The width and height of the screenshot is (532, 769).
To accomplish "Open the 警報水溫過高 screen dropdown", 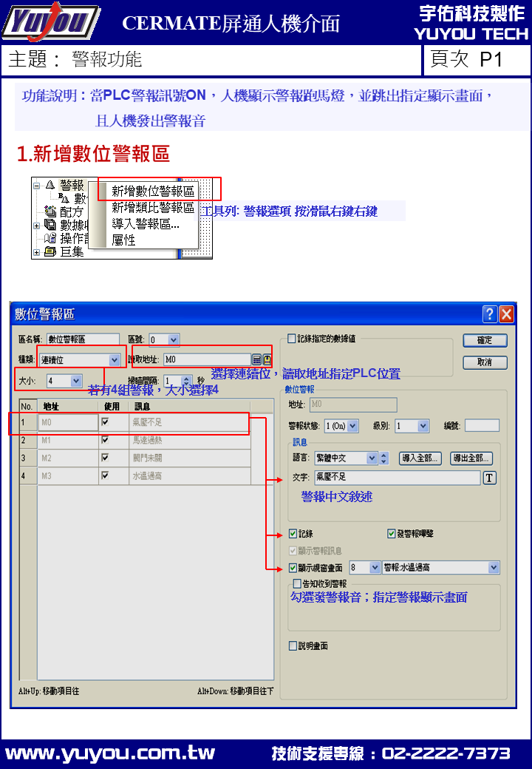I will [494, 567].
